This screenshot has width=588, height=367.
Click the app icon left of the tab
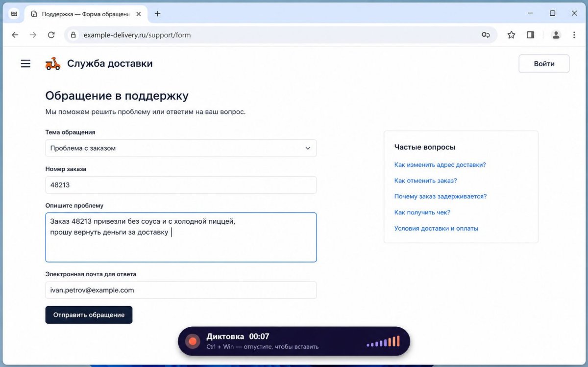pos(14,14)
